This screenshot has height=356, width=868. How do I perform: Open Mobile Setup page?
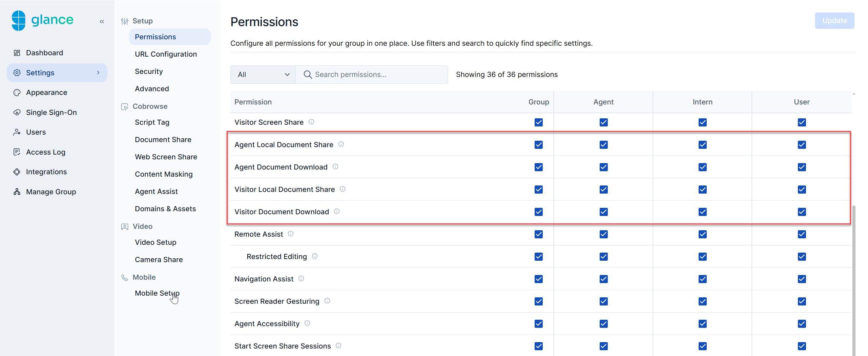157,293
